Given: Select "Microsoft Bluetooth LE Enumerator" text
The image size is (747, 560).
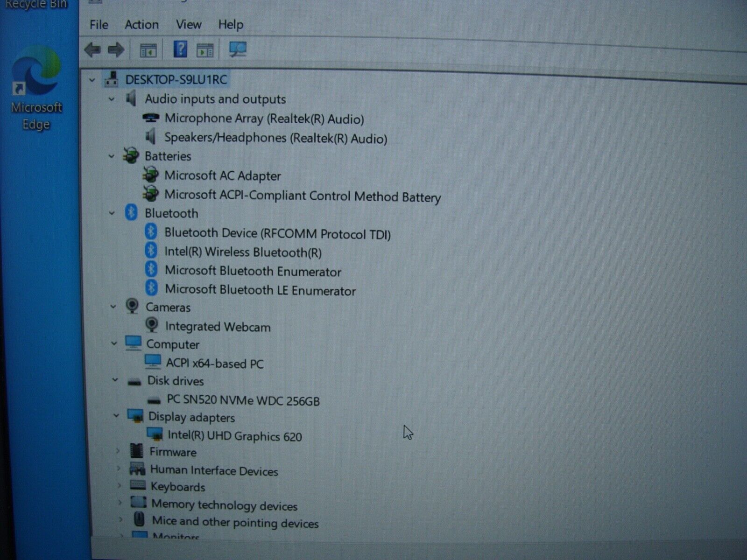Looking at the screenshot, I should pyautogui.click(x=261, y=290).
